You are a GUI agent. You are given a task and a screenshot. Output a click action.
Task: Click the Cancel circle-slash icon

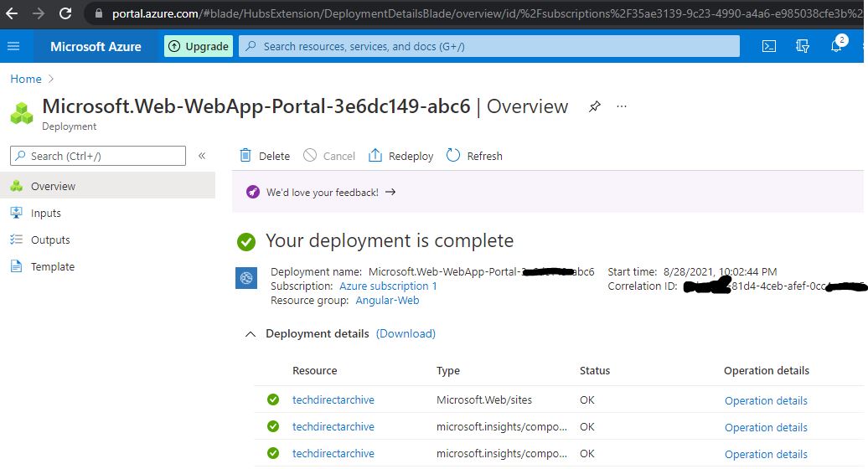tap(310, 156)
